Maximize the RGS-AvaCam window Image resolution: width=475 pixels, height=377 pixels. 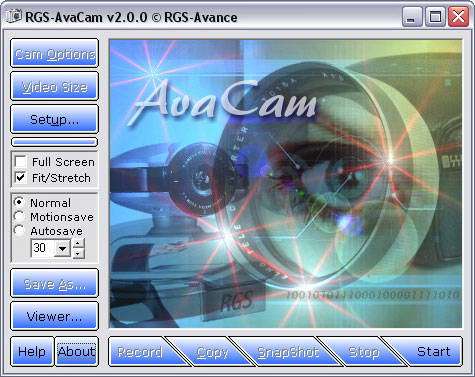pos(435,17)
